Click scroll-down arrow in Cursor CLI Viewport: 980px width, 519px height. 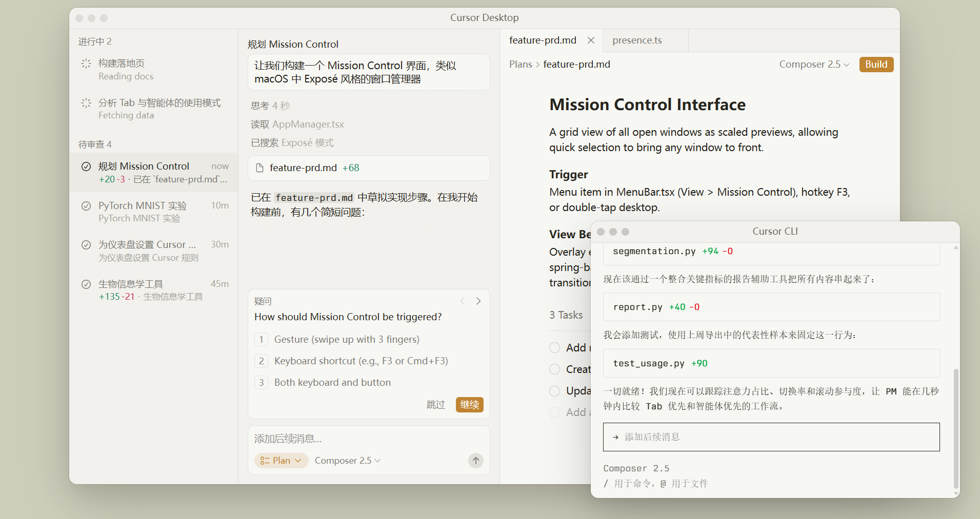956,493
